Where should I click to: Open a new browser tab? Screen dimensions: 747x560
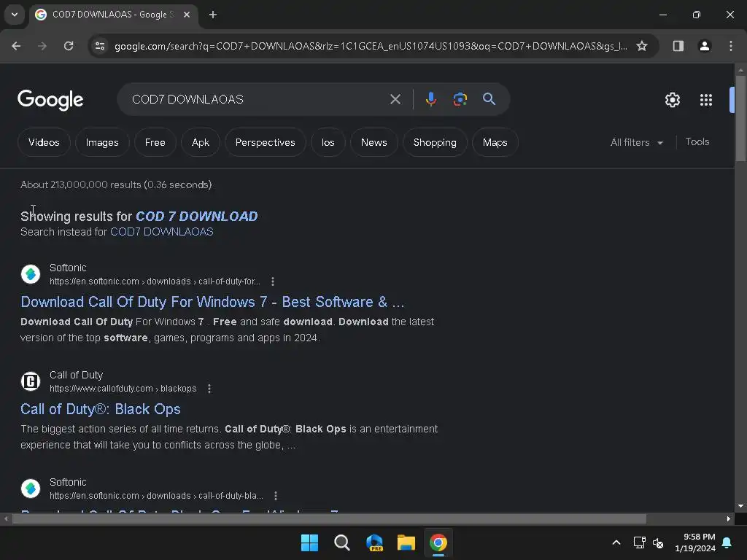pos(213,15)
